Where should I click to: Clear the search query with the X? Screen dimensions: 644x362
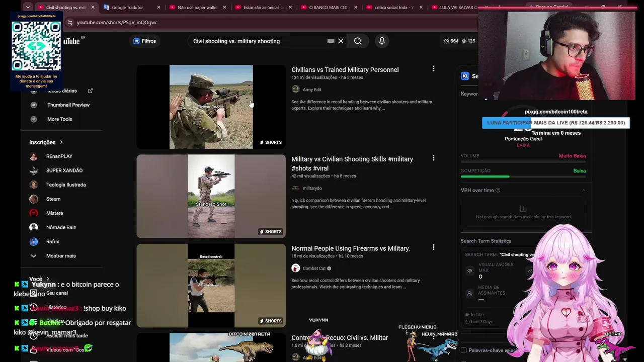341,41
